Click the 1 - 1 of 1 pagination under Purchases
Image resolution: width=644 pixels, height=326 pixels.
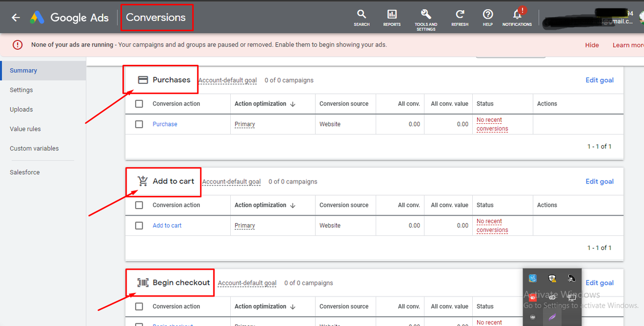click(599, 146)
